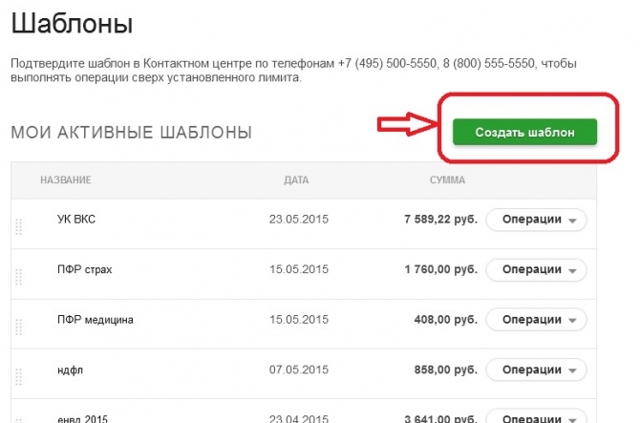Select the ПФР медицина template name

[96, 320]
